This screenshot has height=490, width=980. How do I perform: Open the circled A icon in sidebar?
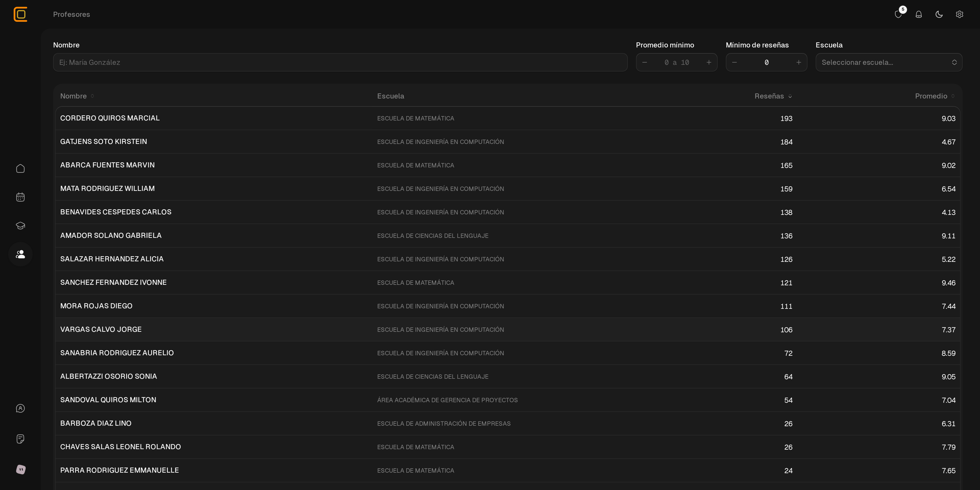20,409
